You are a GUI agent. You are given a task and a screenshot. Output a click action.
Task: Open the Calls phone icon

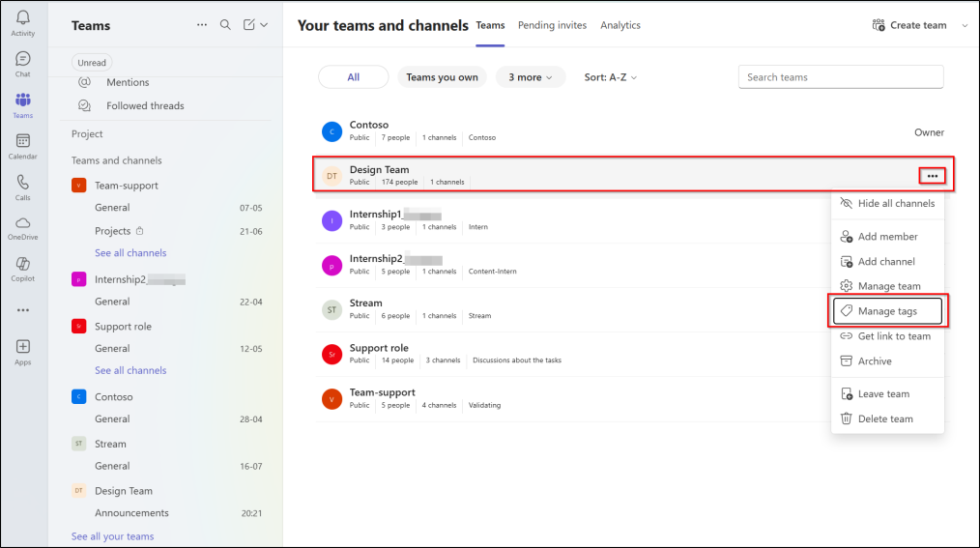pyautogui.click(x=22, y=183)
